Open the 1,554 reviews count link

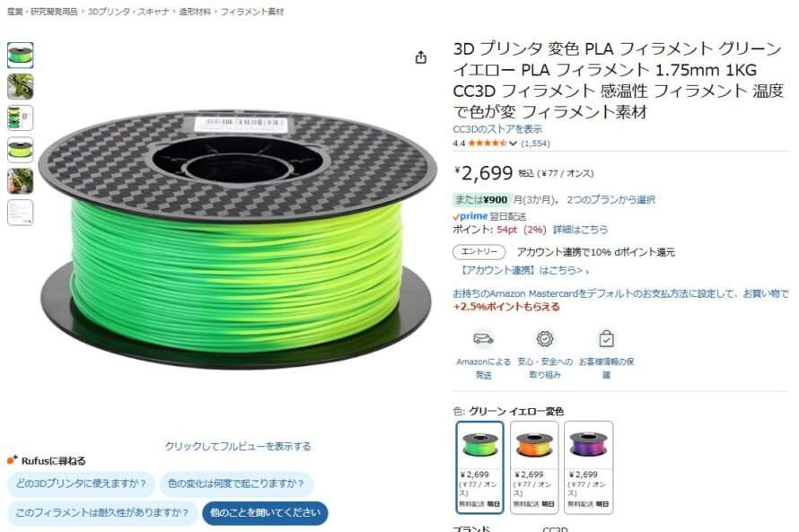tap(535, 144)
